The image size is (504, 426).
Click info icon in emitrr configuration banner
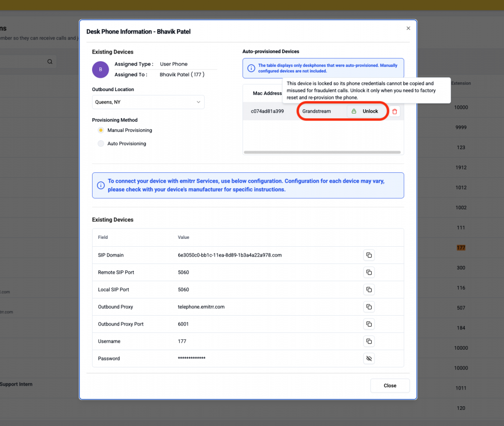101,186
